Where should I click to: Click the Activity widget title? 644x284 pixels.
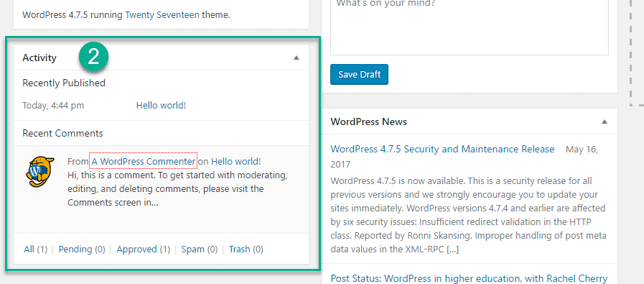point(39,58)
